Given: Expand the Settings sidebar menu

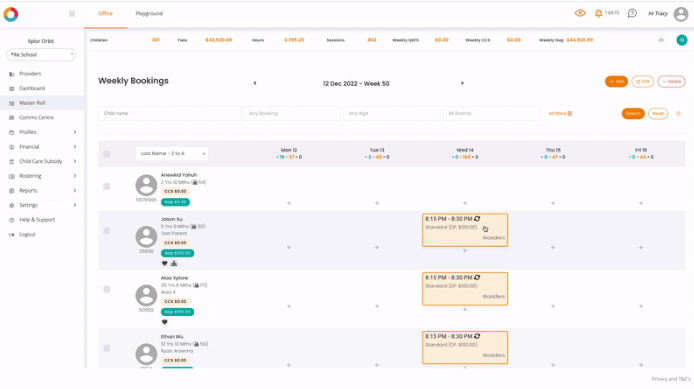Looking at the screenshot, I should [x=42, y=205].
